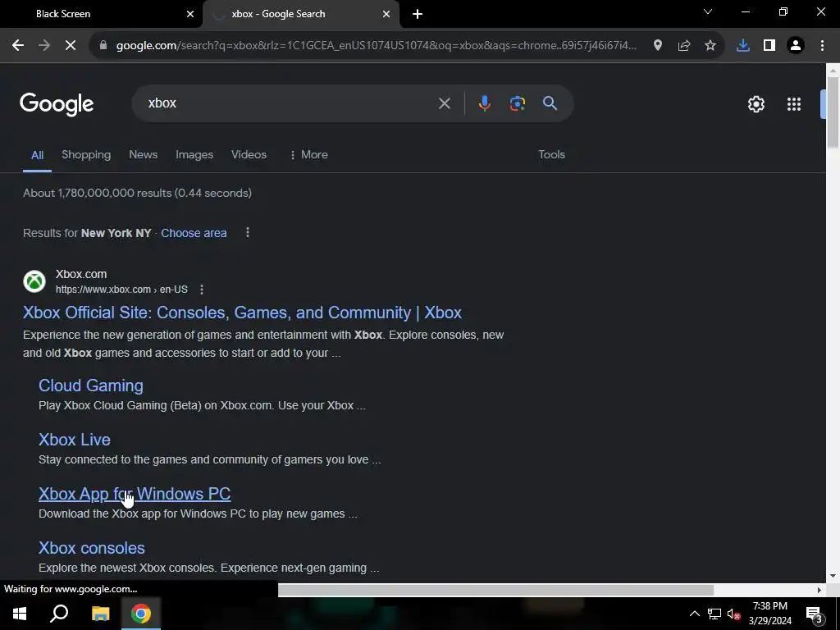Select the All results tab
This screenshot has width=840, height=630.
click(37, 155)
